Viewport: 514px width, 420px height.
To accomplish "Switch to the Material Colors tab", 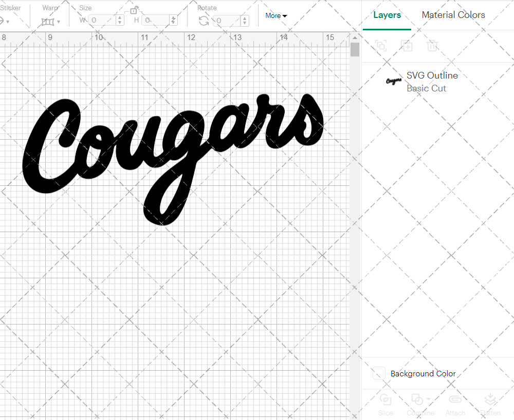I will click(x=453, y=15).
